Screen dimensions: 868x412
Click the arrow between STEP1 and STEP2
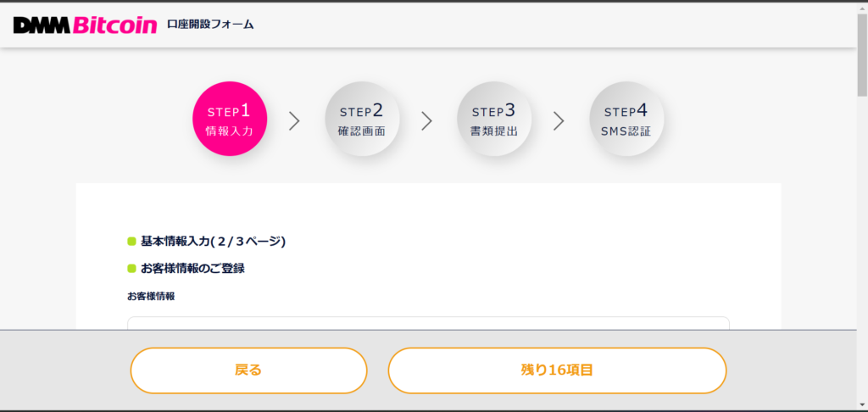[x=294, y=120]
